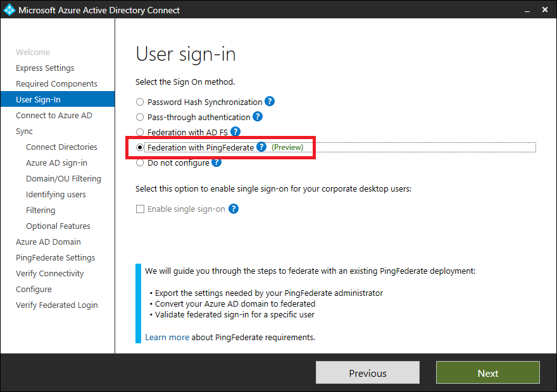The width and height of the screenshot is (557, 392).
Task: Select Do not configure radio button
Action: (x=140, y=163)
